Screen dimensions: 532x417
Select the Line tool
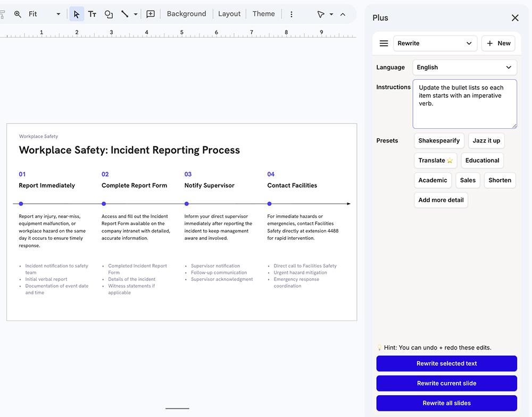point(125,14)
